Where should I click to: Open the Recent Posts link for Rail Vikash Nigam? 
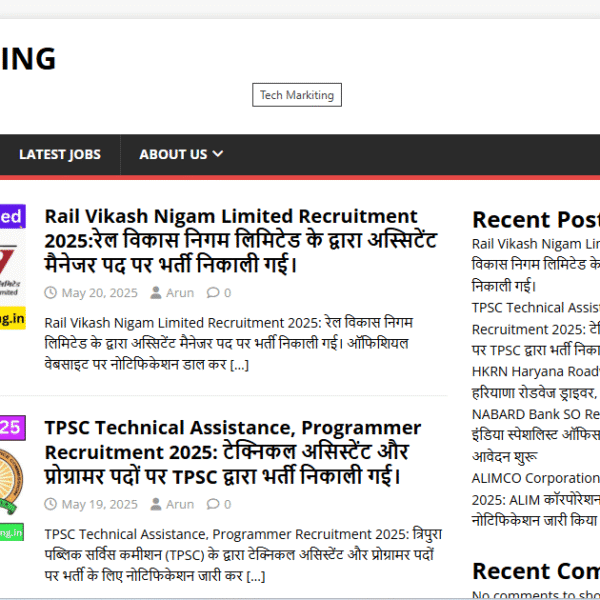536,265
